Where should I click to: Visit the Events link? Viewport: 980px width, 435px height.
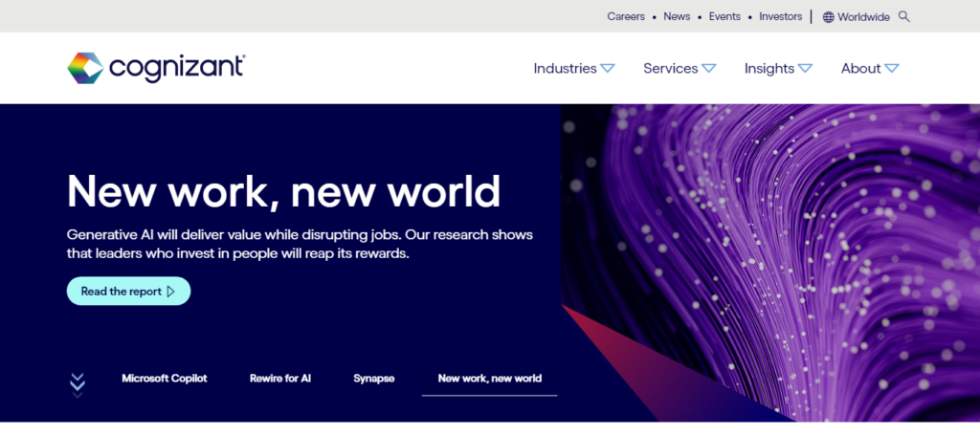(724, 16)
